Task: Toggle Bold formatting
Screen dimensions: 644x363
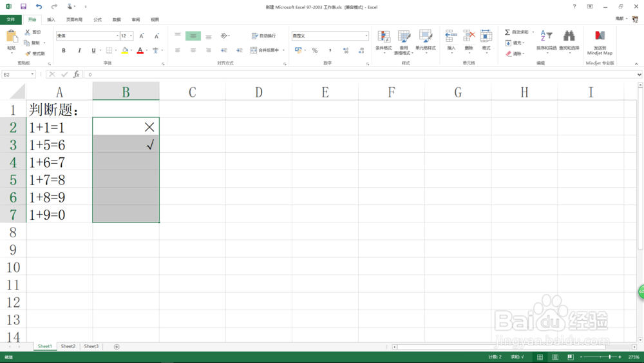Action: click(64, 50)
